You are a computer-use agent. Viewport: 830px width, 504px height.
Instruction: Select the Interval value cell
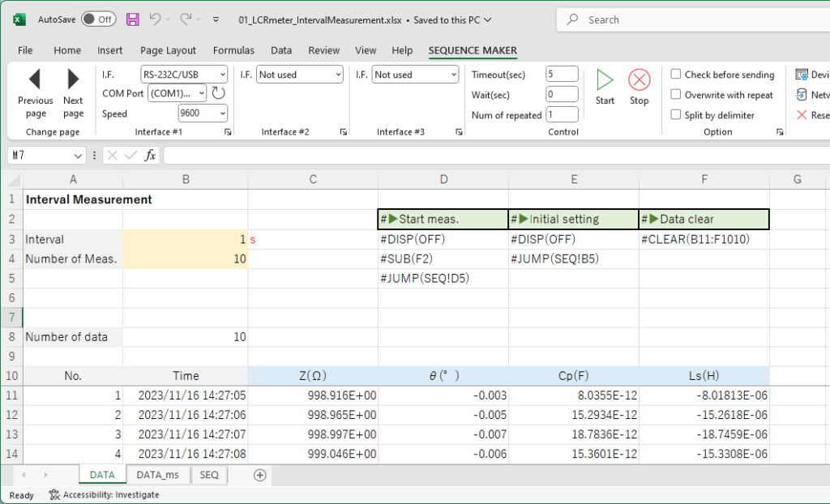point(186,239)
